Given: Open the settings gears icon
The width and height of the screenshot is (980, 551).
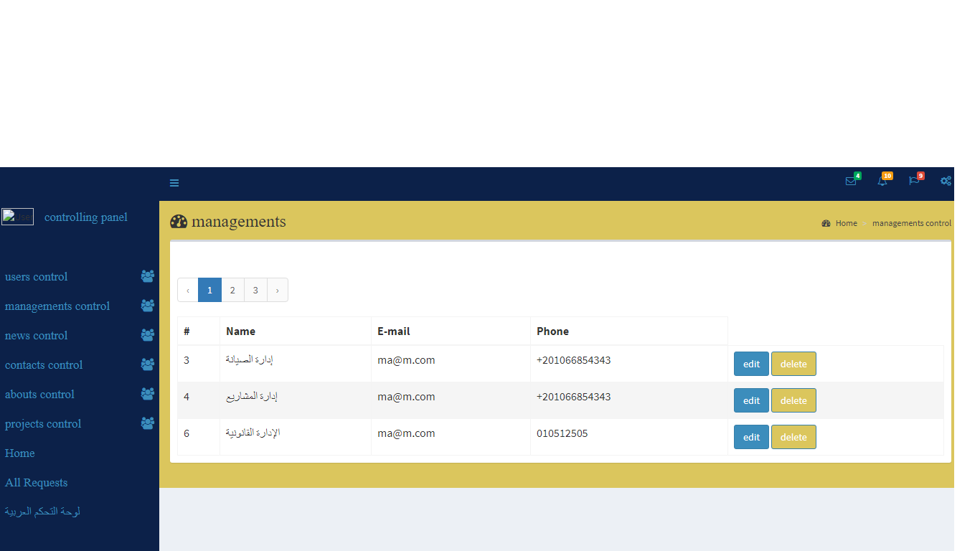Looking at the screenshot, I should point(946,182).
